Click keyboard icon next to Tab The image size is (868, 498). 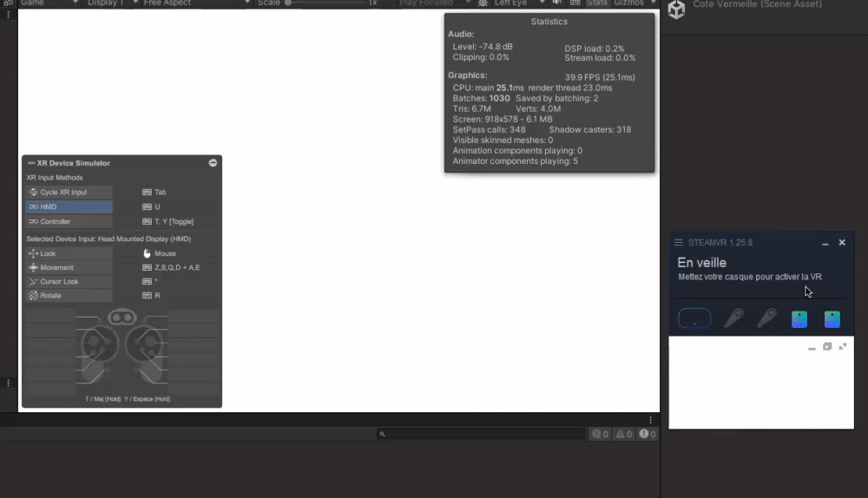click(x=147, y=192)
